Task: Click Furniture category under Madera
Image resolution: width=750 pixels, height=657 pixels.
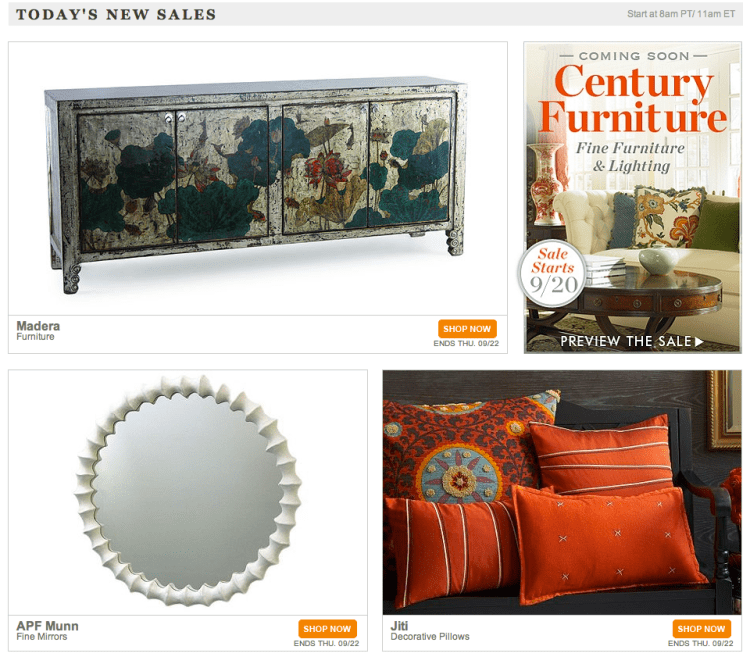Action: point(35,337)
